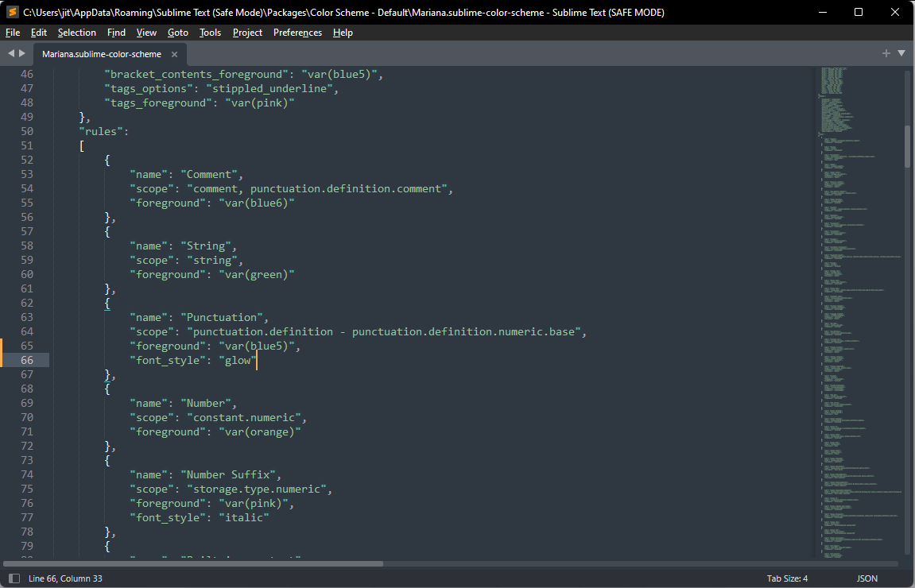Click "var(green)" value on line 60
The image size is (915, 588).
tap(257, 274)
